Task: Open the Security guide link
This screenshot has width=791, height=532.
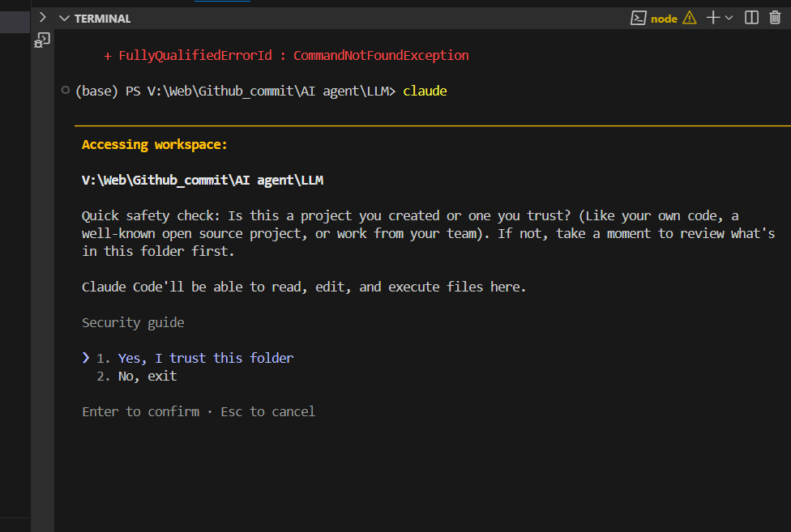Action: 133,322
